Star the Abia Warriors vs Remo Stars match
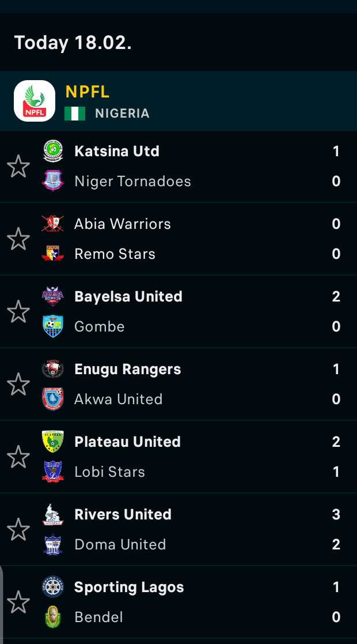The height and width of the screenshot is (644, 357). (x=18, y=239)
